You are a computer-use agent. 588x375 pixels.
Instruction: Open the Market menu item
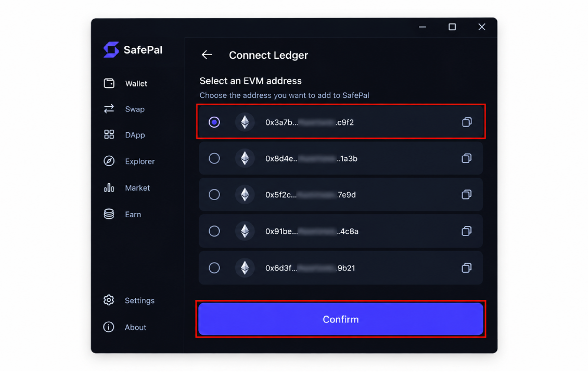(137, 187)
